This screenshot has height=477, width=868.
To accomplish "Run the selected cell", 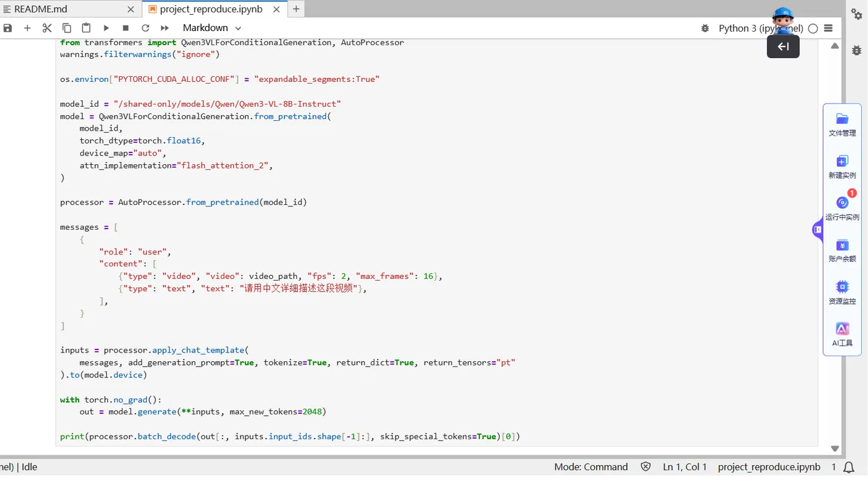I will click(106, 28).
